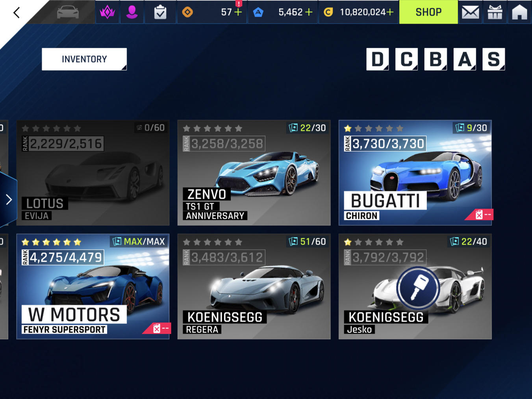Return to the home screen
The height and width of the screenshot is (399, 532).
pyautogui.click(x=519, y=12)
